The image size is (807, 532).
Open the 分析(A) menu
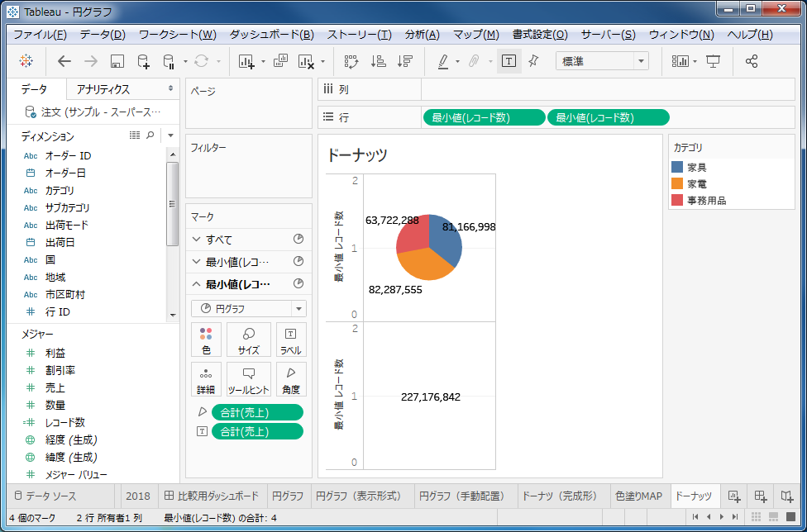(x=422, y=35)
